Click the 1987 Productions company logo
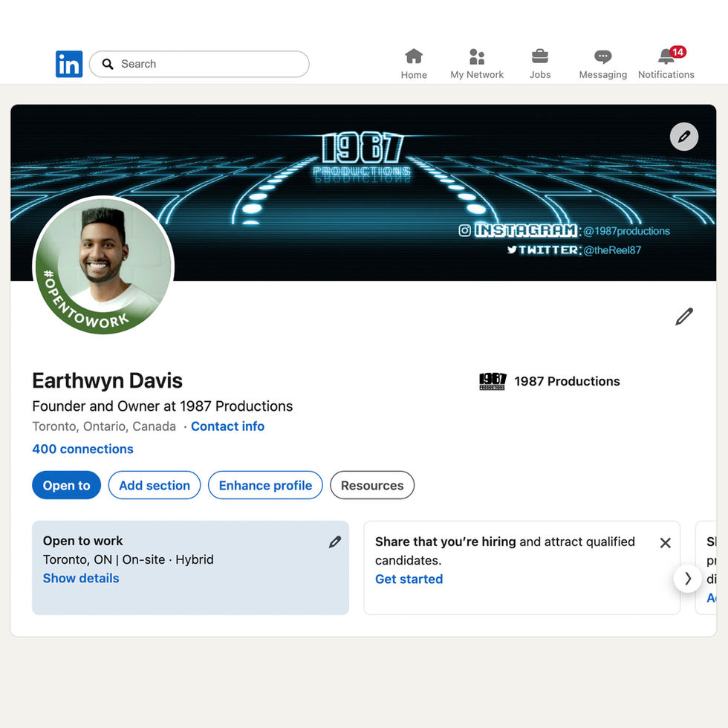The width and height of the screenshot is (728, 728). click(492, 381)
